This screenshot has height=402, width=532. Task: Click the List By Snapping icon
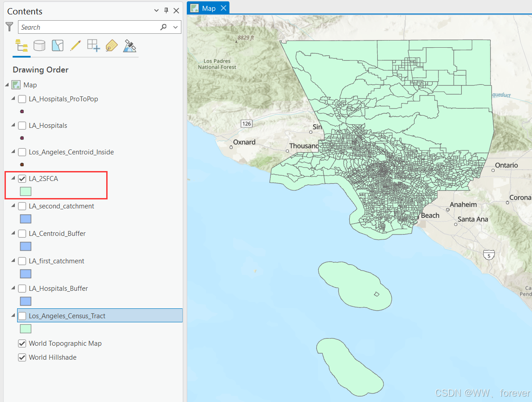coord(93,45)
